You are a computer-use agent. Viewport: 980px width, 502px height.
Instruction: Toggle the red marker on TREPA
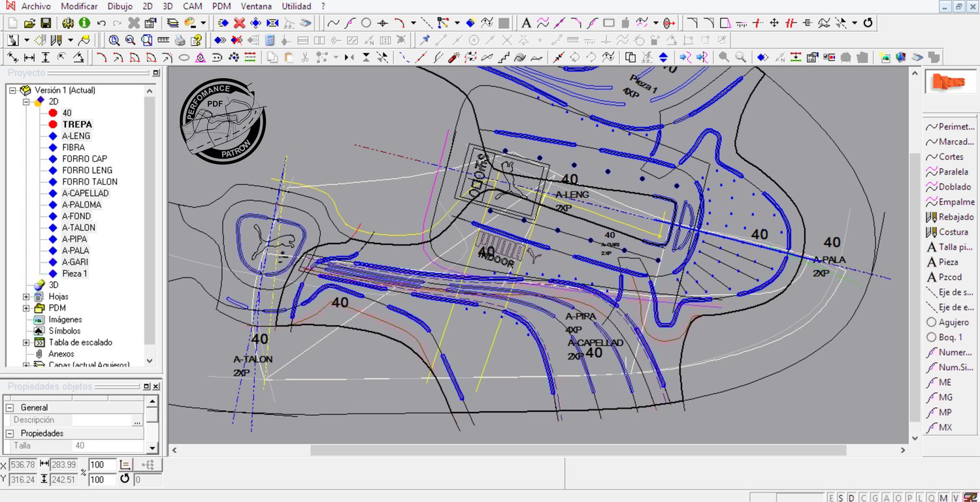53,124
